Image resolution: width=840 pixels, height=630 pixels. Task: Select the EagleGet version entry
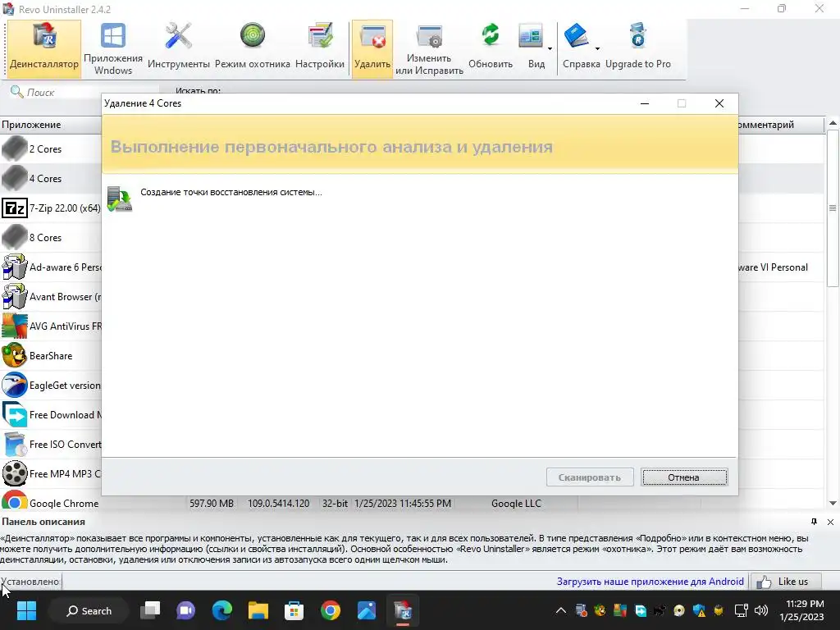tap(51, 386)
